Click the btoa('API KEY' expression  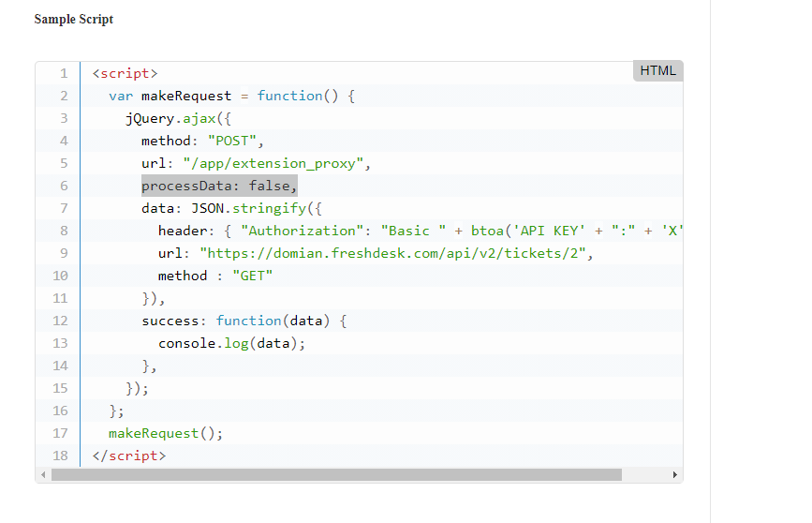pos(528,231)
